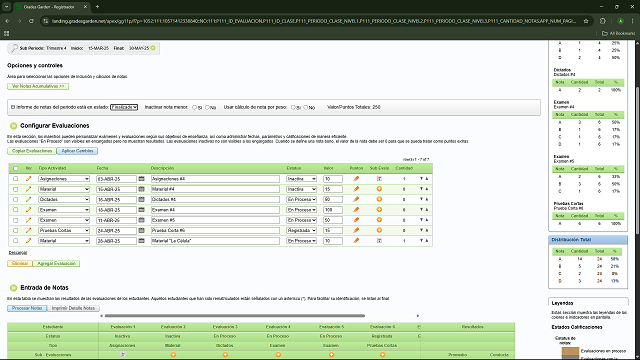Image resolution: width=640 pixels, height=360 pixels.
Task: Select No for Inactivar nota menor
Action: coord(207,107)
